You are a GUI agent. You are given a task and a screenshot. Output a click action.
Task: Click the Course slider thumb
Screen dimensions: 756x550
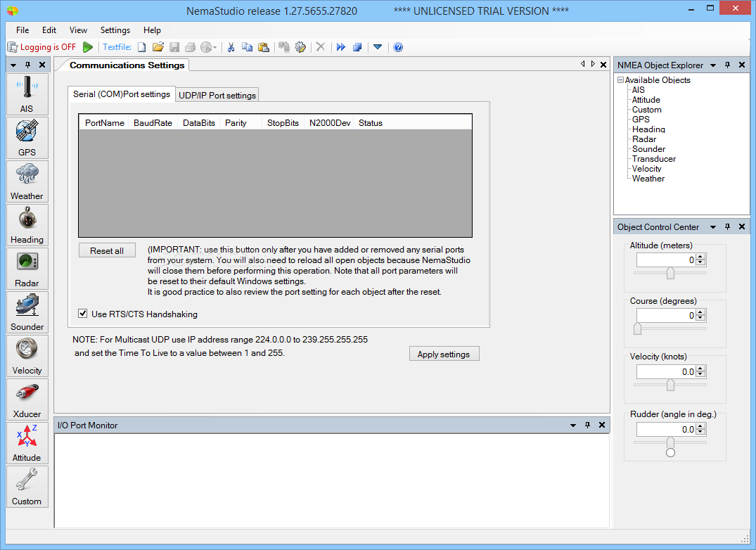(x=637, y=328)
